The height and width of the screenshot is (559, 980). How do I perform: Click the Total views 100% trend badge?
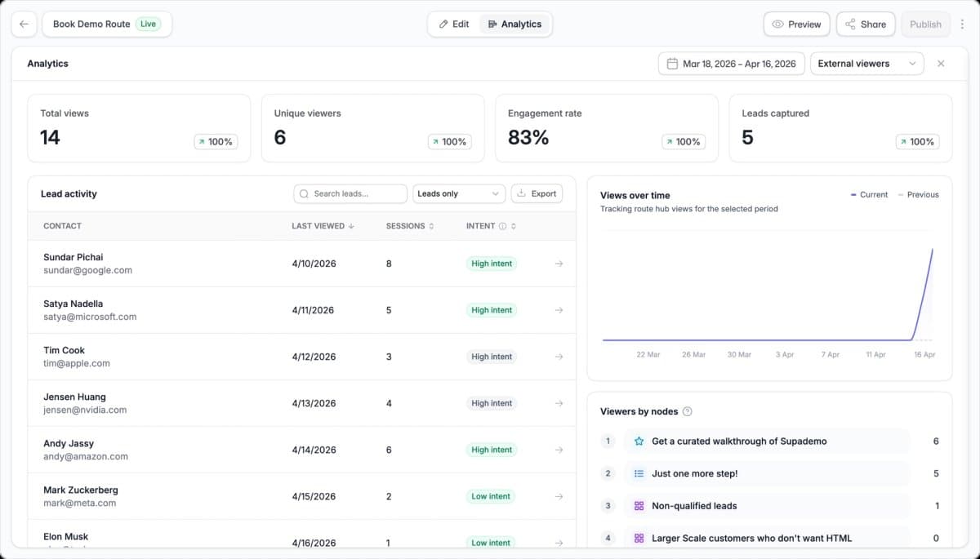[216, 142]
